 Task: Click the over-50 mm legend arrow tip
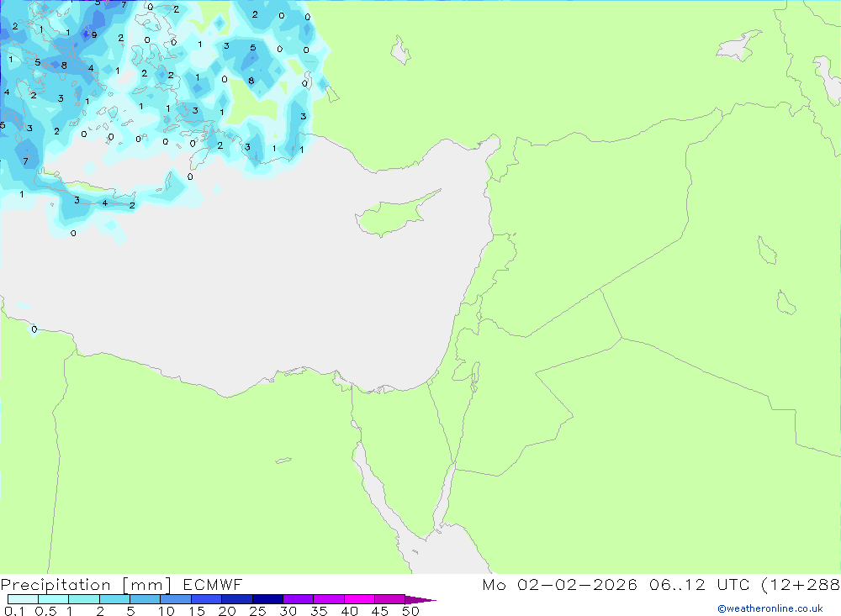(420, 599)
